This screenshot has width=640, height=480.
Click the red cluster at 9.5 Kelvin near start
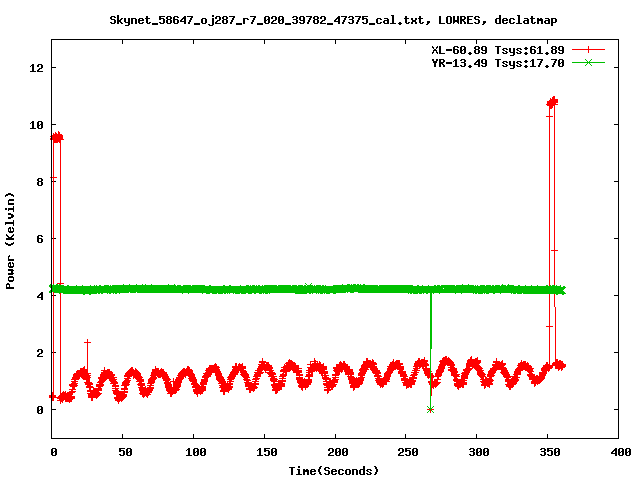click(x=57, y=137)
